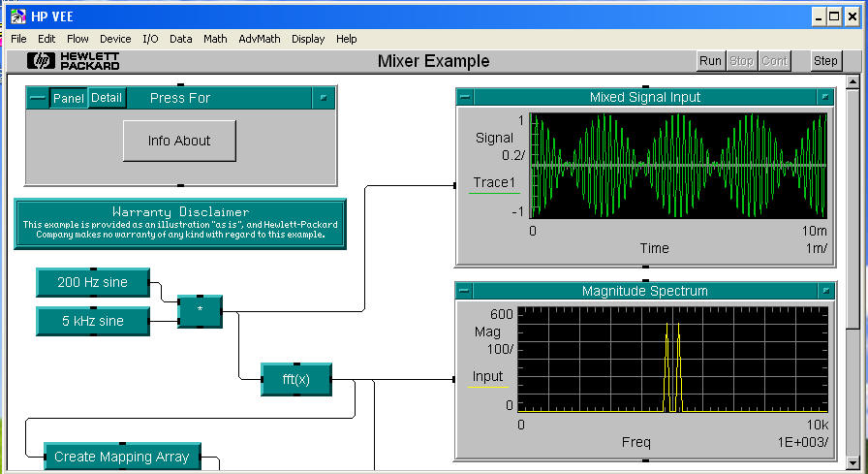This screenshot has height=474, width=868.
Task: Minimize the Magnitude Spectrum display corner button
Action: click(x=465, y=291)
